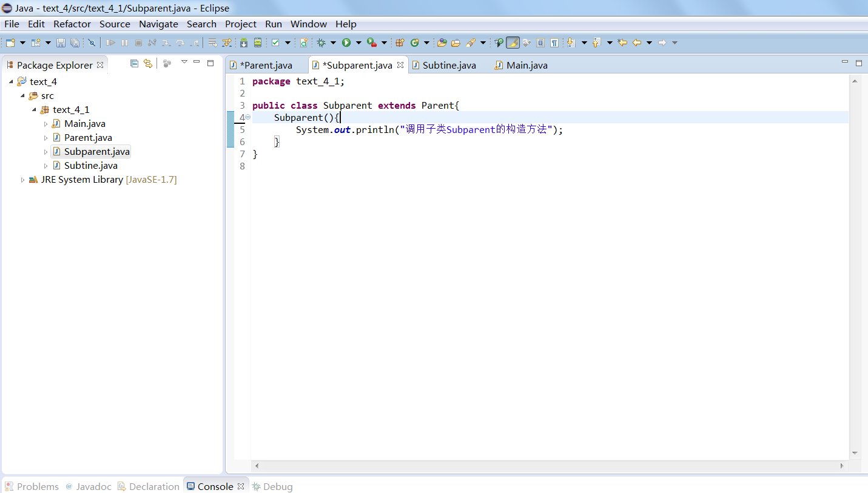
Task: Click the green Run button icon
Action: pyautogui.click(x=346, y=42)
